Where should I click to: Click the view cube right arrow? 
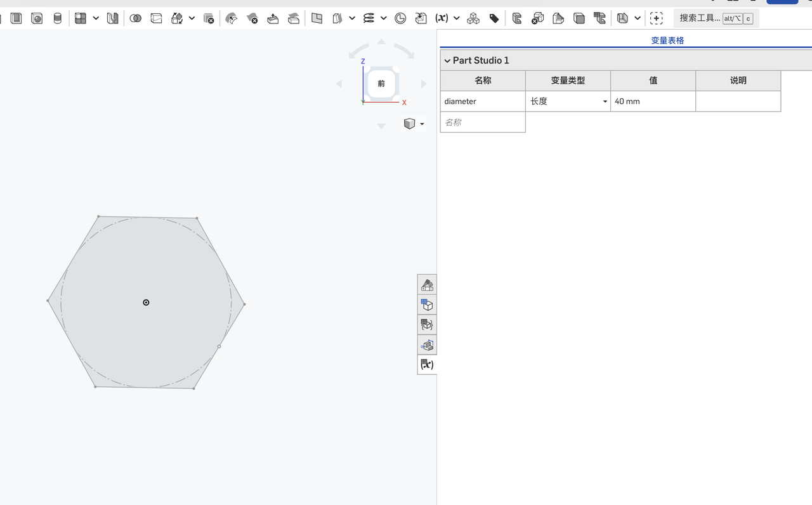tap(424, 84)
